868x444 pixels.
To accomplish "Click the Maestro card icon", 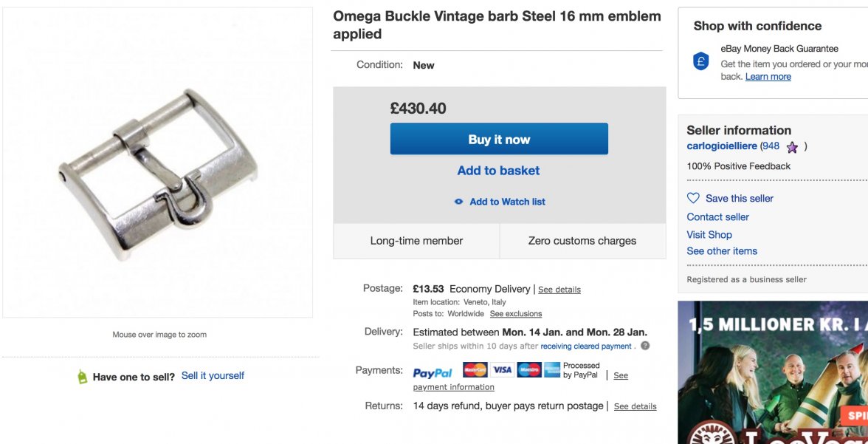I will (x=529, y=370).
